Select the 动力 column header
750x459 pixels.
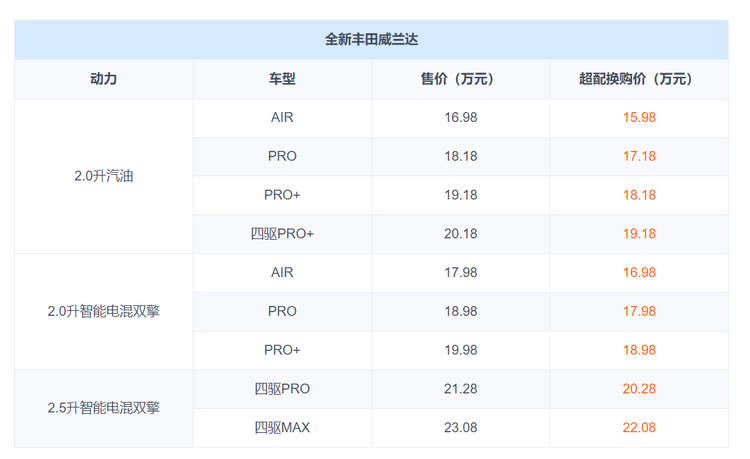click(103, 79)
